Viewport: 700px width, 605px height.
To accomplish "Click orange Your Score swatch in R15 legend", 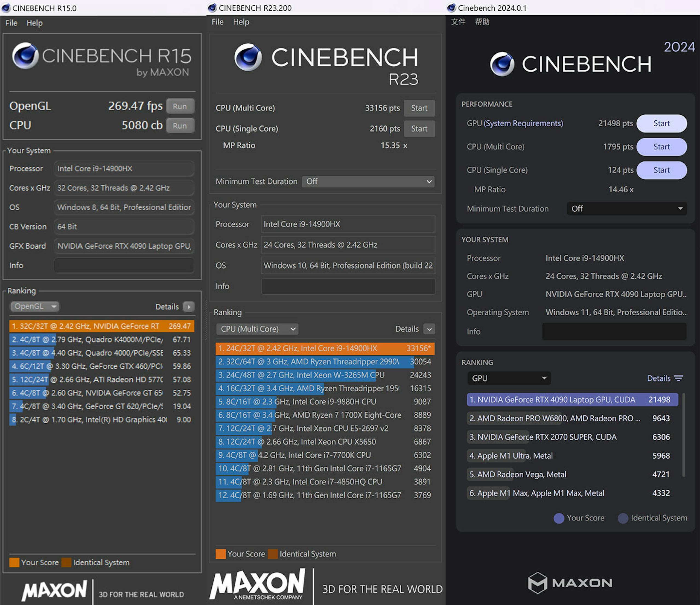I will (14, 562).
